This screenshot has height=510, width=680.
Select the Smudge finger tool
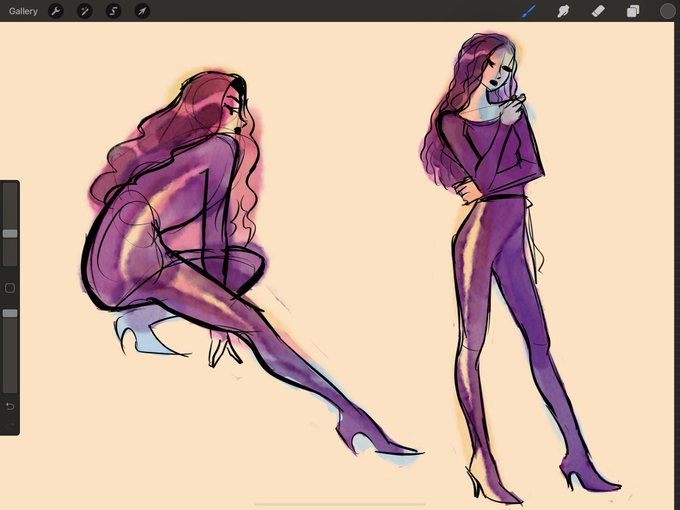563,11
